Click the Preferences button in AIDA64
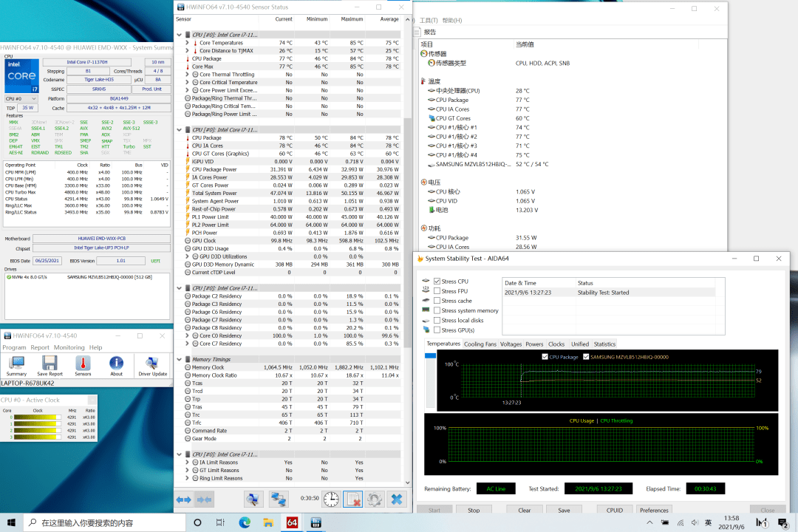 coord(653,510)
